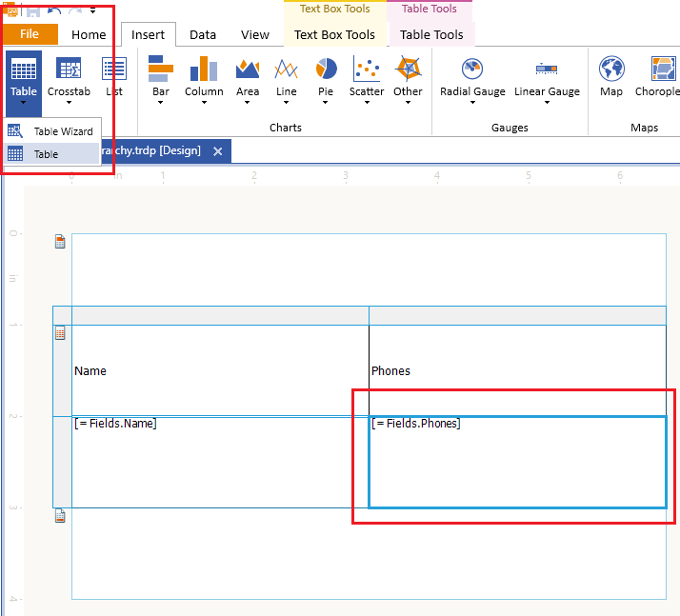Click the Undo icon in quick access toolbar
Viewport: 680px width, 616px height.
pyautogui.click(x=54, y=10)
